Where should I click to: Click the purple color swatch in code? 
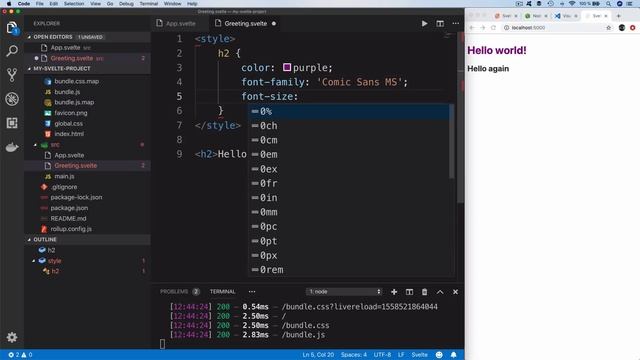(x=287, y=67)
